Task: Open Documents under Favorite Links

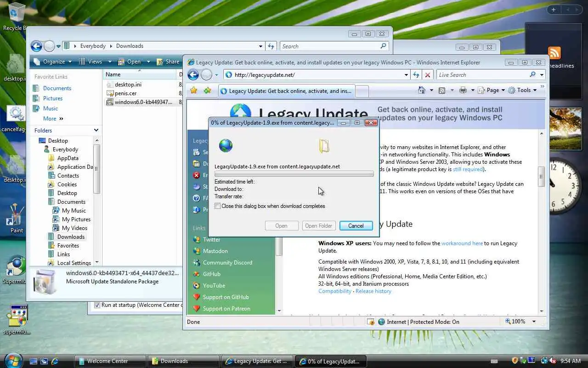Action: coord(57,88)
